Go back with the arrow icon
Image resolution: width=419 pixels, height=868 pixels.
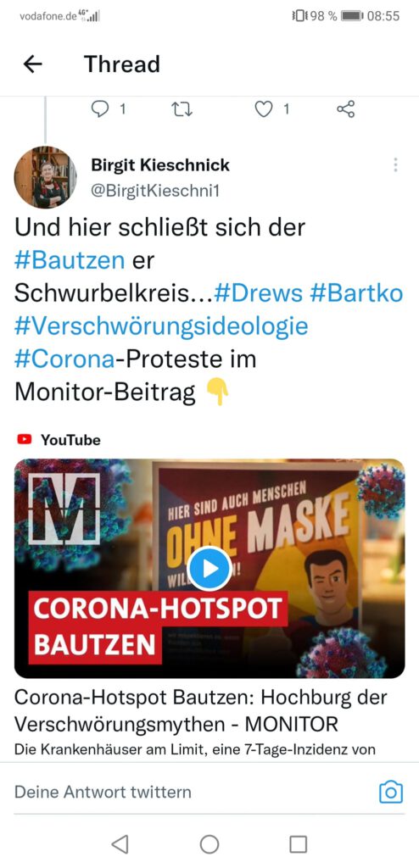[33, 64]
